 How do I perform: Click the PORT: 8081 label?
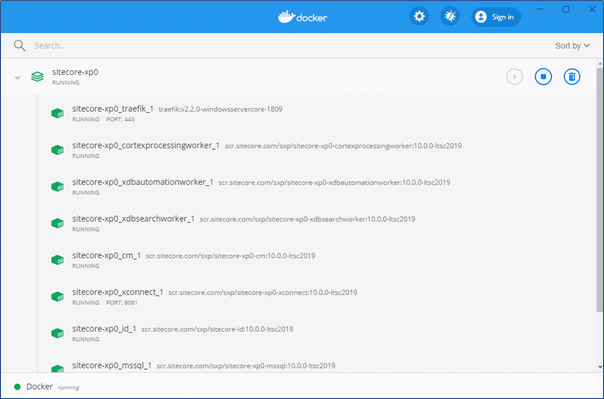(122, 303)
